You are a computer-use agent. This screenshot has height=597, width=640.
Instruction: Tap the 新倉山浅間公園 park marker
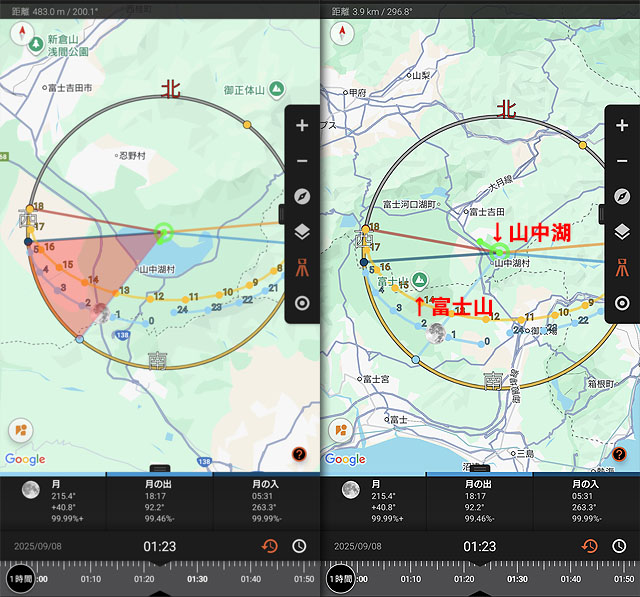pyautogui.click(x=36, y=44)
